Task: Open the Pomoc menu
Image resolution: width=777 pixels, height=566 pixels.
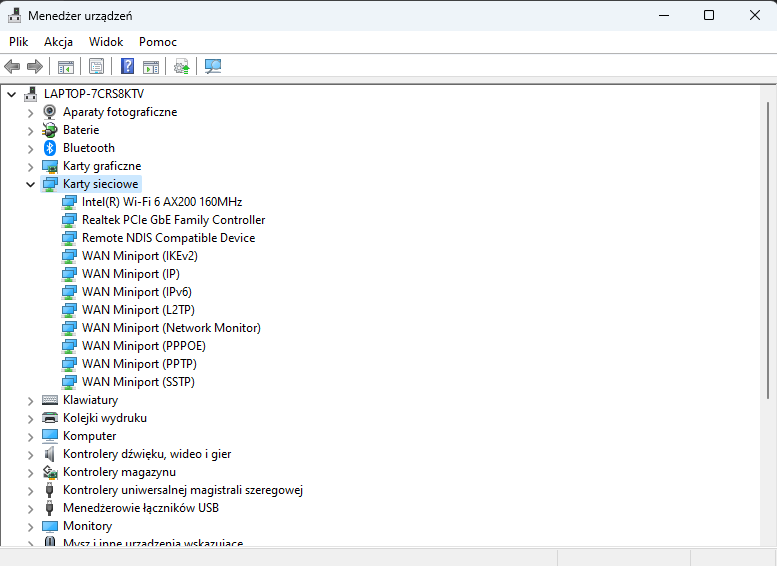Action: click(158, 42)
